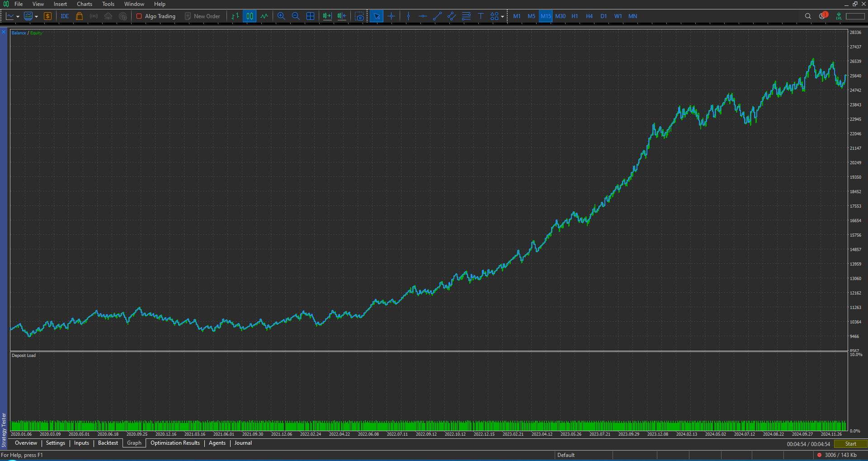This screenshot has height=461, width=868.
Task: Zoom in on the chart
Action: tap(281, 16)
